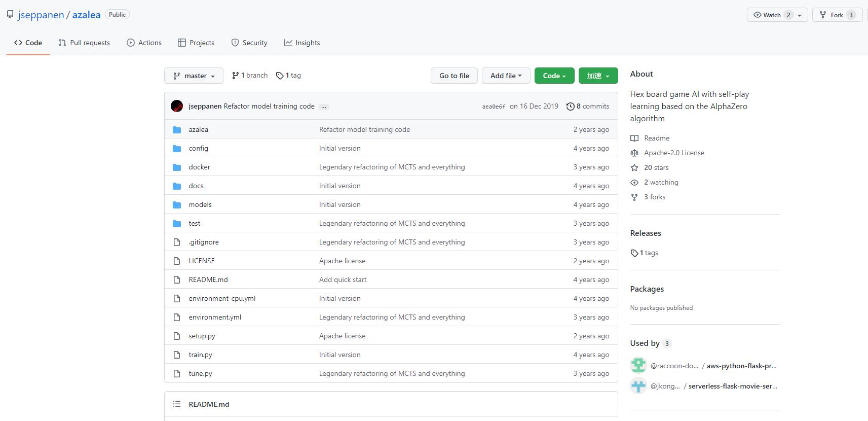Open the Pull requests tab
The width and height of the screenshot is (868, 421).
point(84,43)
